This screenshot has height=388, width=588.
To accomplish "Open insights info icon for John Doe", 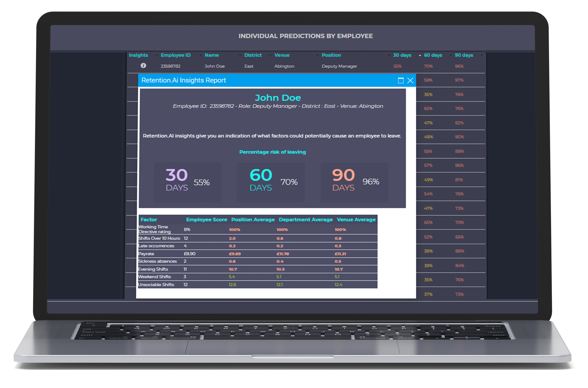I will point(143,66).
